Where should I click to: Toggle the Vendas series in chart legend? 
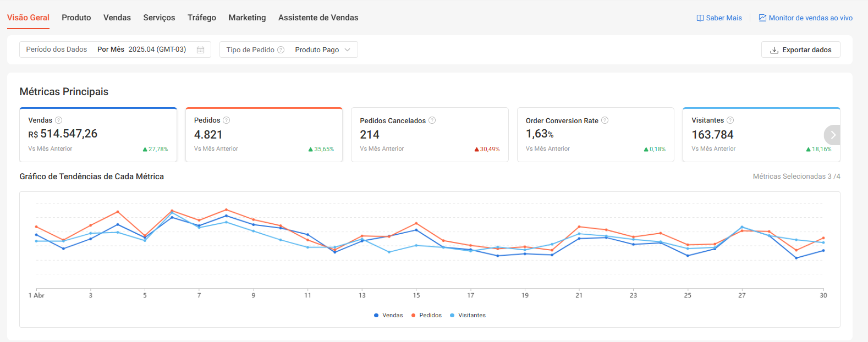[x=388, y=316]
